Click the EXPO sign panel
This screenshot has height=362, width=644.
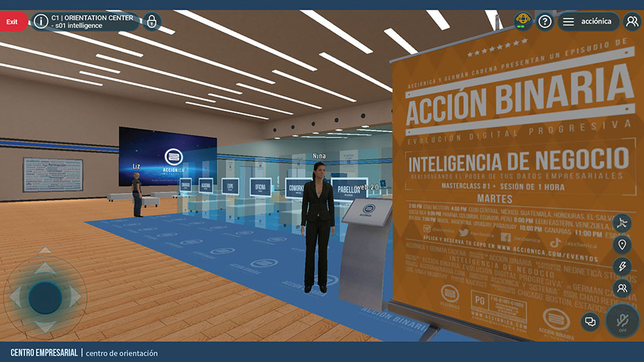pyautogui.click(x=230, y=186)
